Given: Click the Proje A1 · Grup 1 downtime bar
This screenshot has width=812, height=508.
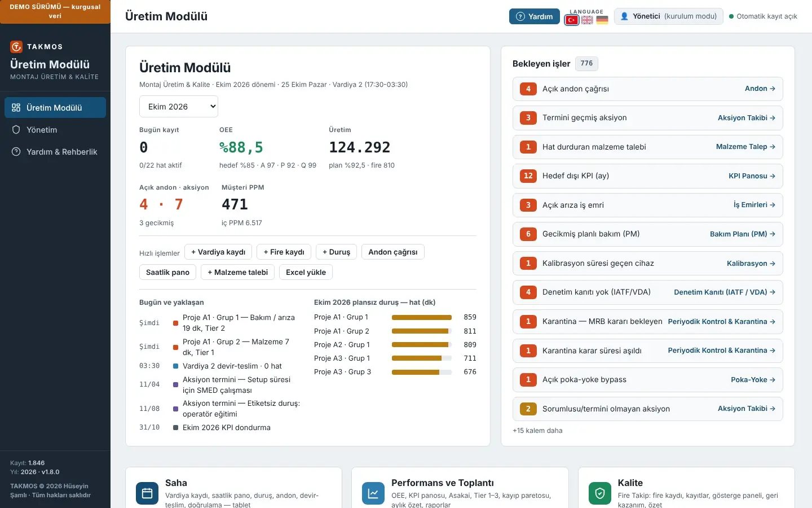Looking at the screenshot, I should coord(422,317).
